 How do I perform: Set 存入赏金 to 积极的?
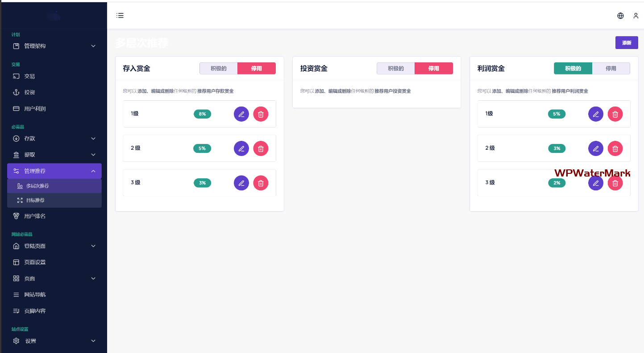click(218, 68)
